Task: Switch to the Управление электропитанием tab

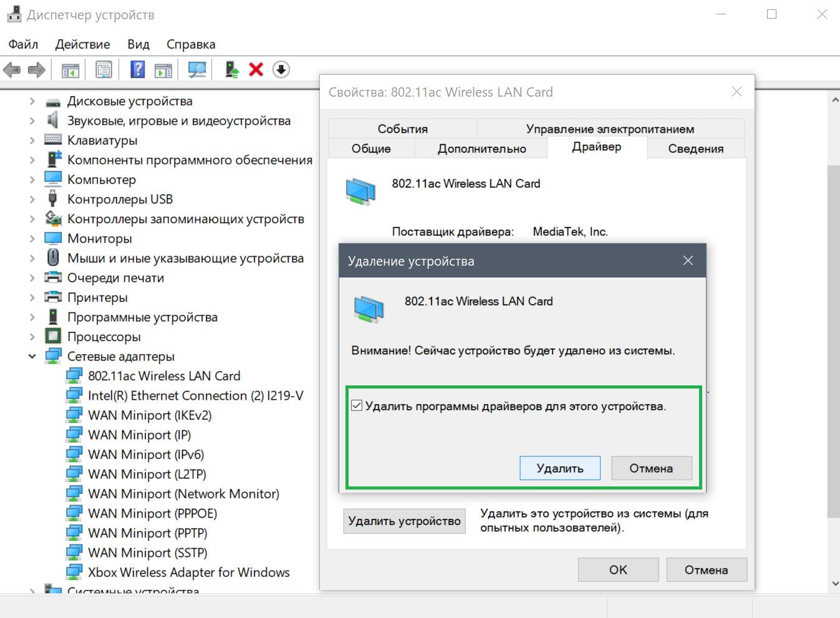Action: (610, 128)
